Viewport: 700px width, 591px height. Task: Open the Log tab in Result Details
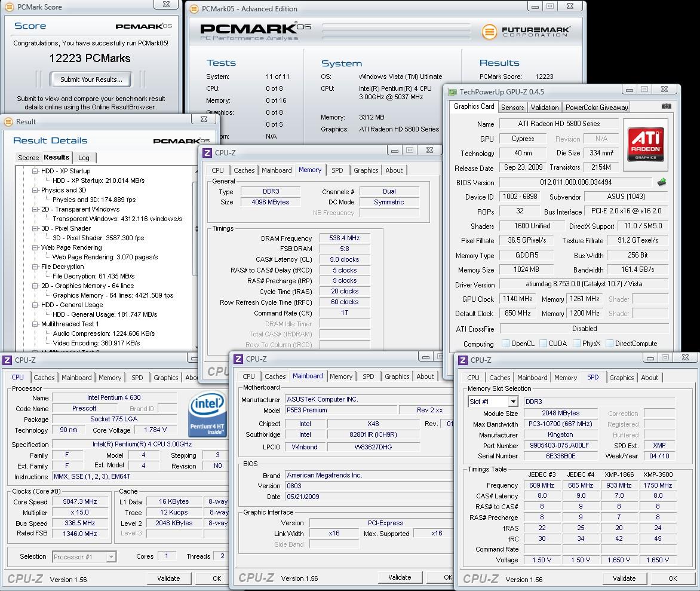(x=84, y=158)
